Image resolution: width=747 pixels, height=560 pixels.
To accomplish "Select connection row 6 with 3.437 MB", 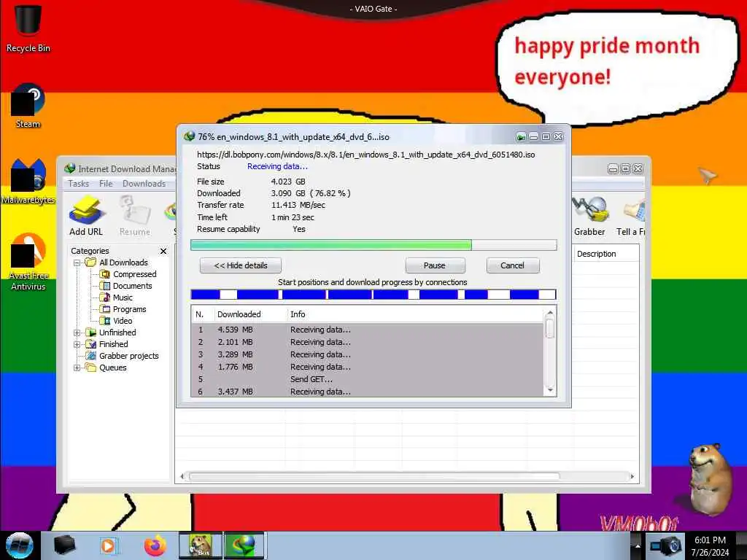I will coord(368,392).
